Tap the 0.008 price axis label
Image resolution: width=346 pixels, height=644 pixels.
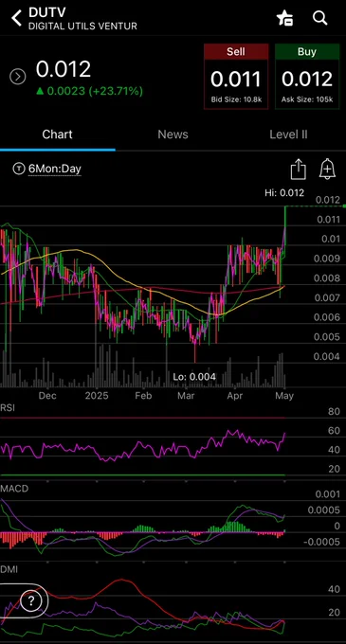(328, 278)
